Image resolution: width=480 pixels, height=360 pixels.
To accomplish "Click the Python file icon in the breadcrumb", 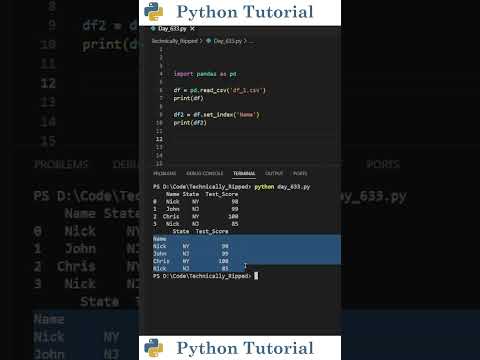I will click(x=209, y=41).
